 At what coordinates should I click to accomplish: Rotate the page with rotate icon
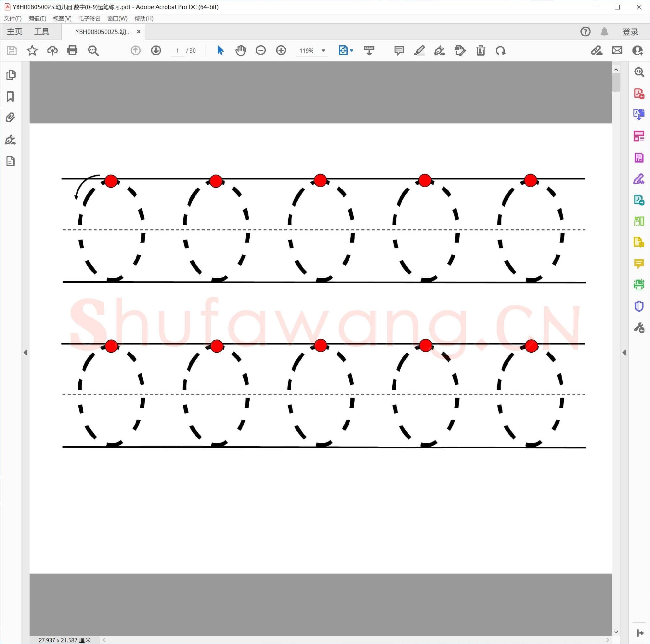(x=500, y=50)
